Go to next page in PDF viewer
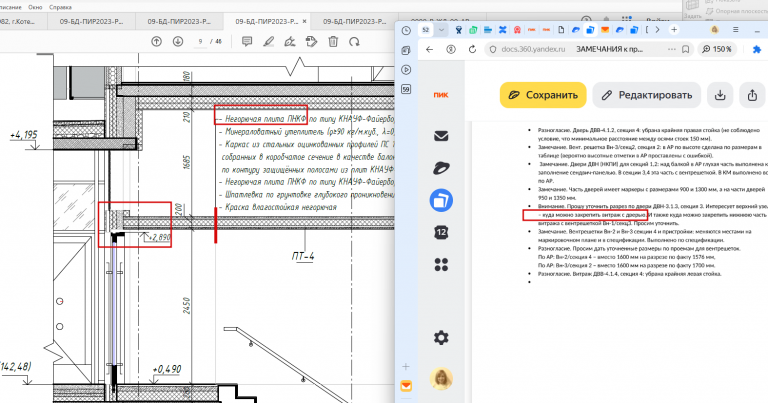 (x=178, y=42)
